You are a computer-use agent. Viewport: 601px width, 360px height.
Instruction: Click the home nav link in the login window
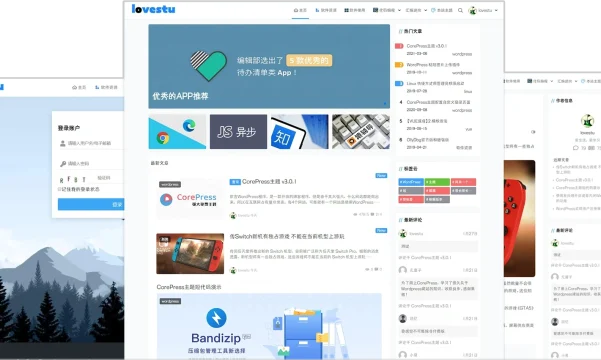(79, 87)
